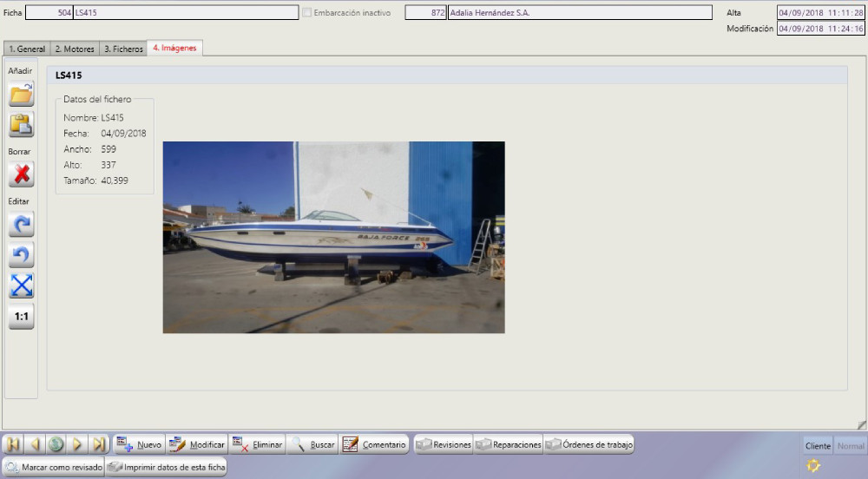Jump to last record
Screen dimensions: 868x479
pos(99,444)
